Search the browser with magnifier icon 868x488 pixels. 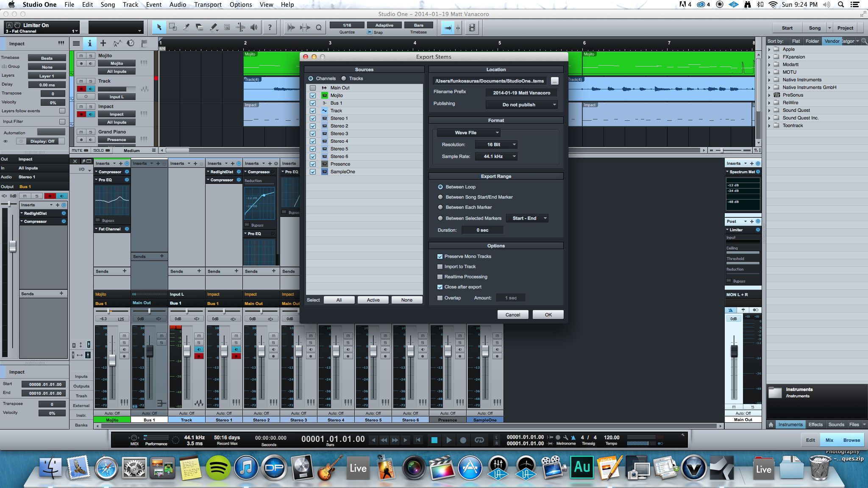coord(864,41)
